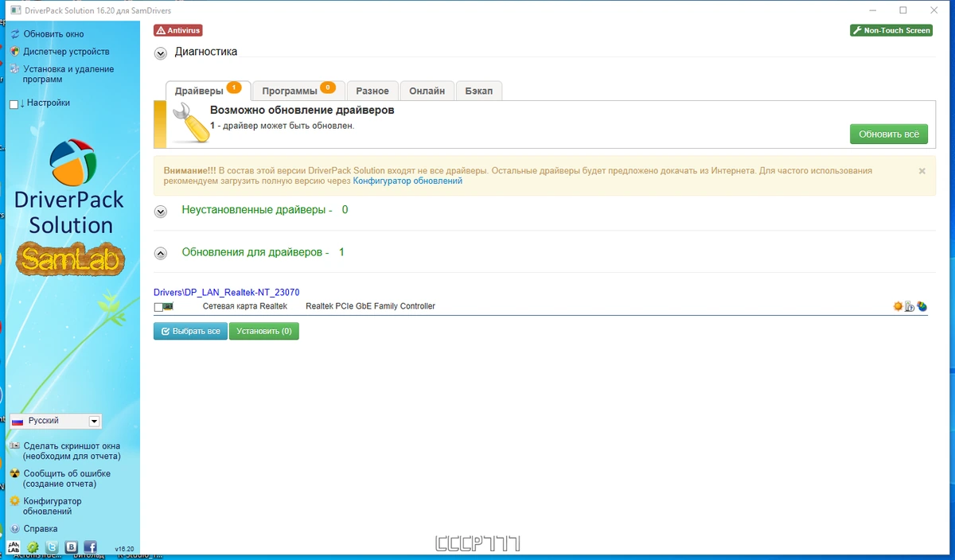Click the Russian flag icon in language selector
Image resolution: width=955 pixels, height=560 pixels.
(x=18, y=421)
